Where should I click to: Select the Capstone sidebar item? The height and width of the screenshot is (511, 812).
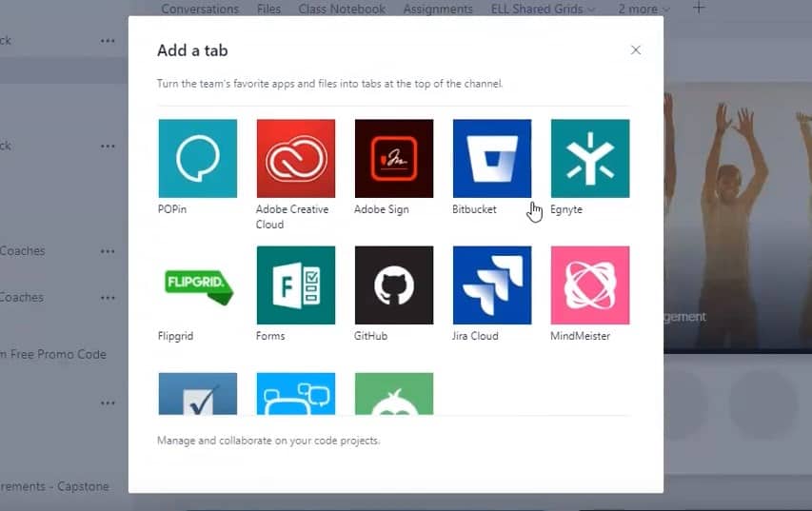pyautogui.click(x=54, y=486)
